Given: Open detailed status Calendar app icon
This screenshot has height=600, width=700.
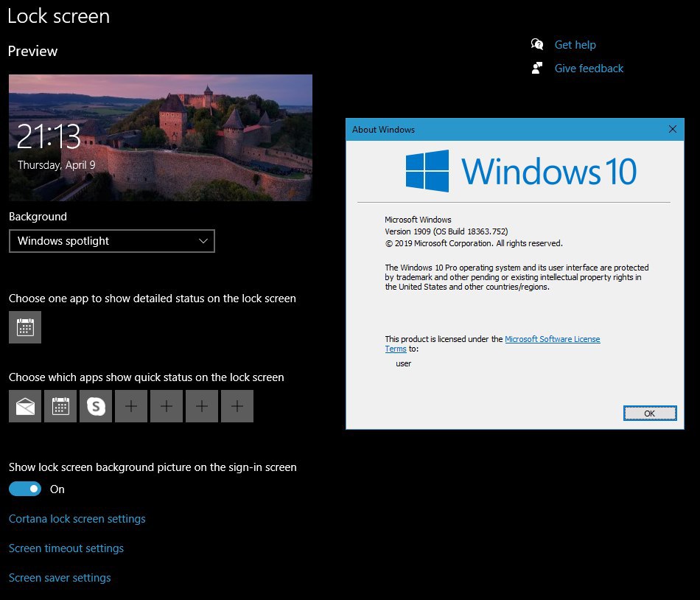Looking at the screenshot, I should (25, 327).
